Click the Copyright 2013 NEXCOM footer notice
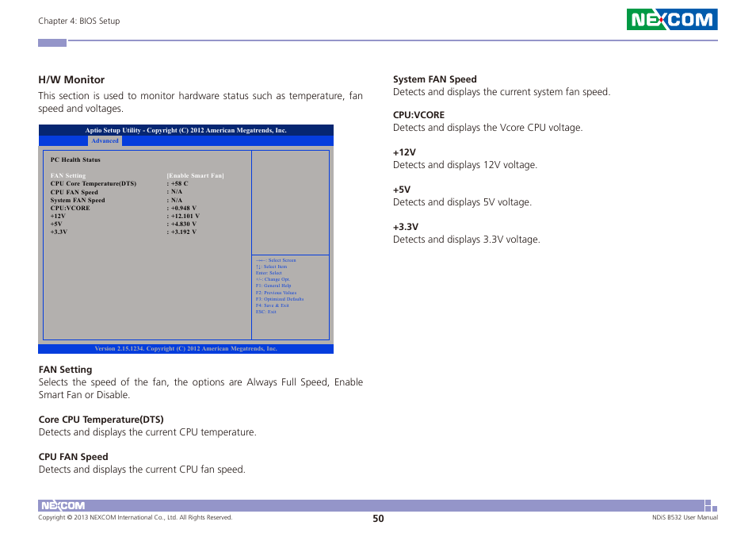Viewport: 756px width, 533px height. pyautogui.click(x=135, y=518)
